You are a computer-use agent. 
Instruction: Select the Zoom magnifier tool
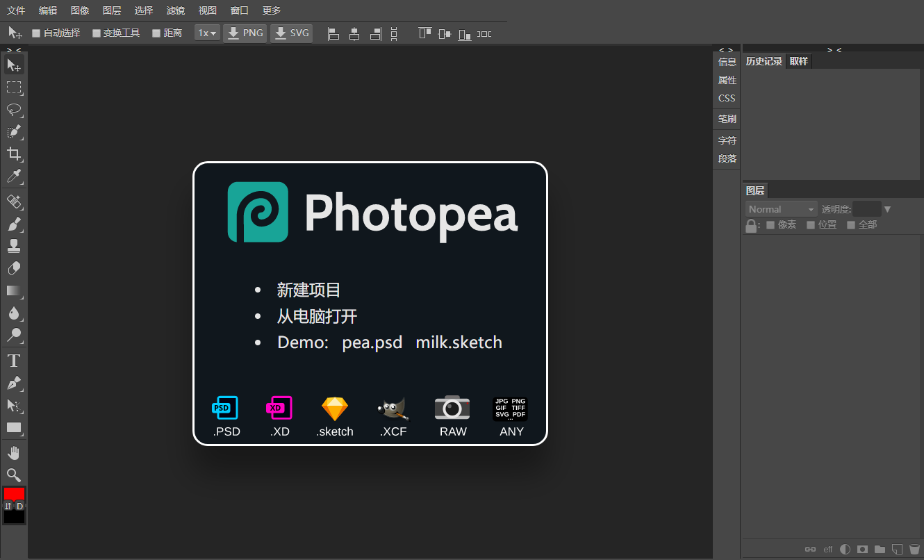click(14, 475)
